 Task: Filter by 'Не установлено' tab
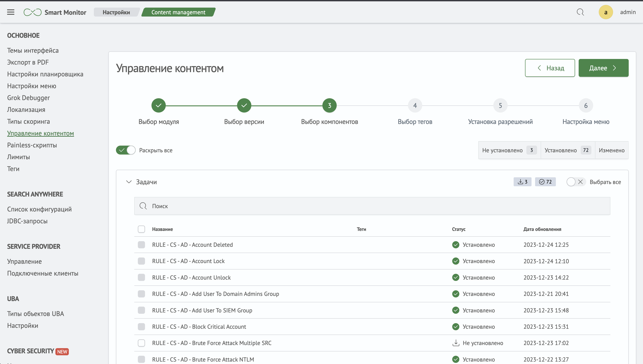(509, 150)
